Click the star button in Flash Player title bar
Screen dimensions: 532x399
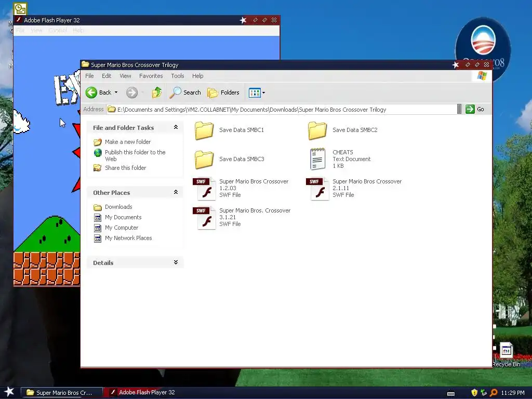point(243,20)
